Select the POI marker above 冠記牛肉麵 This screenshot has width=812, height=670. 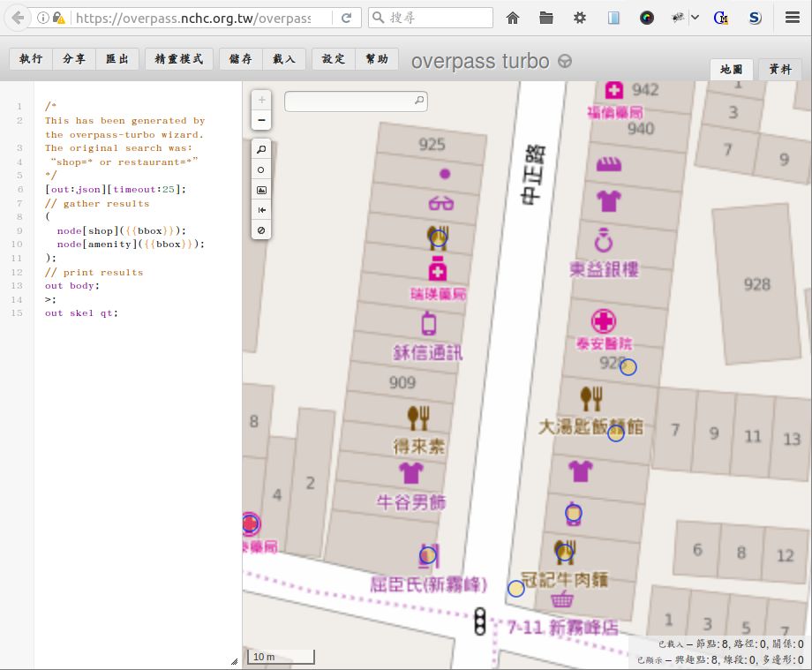(565, 552)
